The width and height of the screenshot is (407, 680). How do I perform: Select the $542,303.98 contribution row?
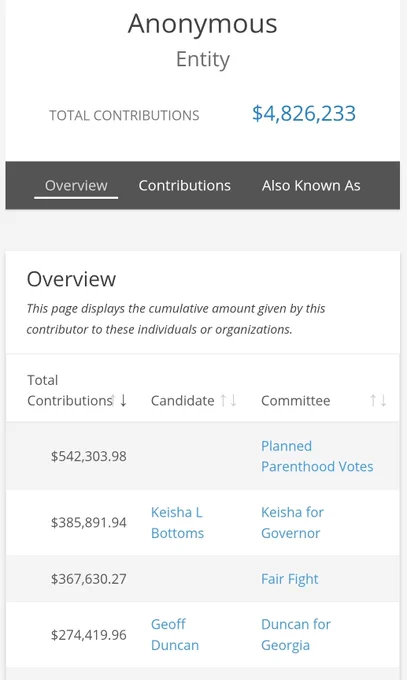tap(203, 456)
